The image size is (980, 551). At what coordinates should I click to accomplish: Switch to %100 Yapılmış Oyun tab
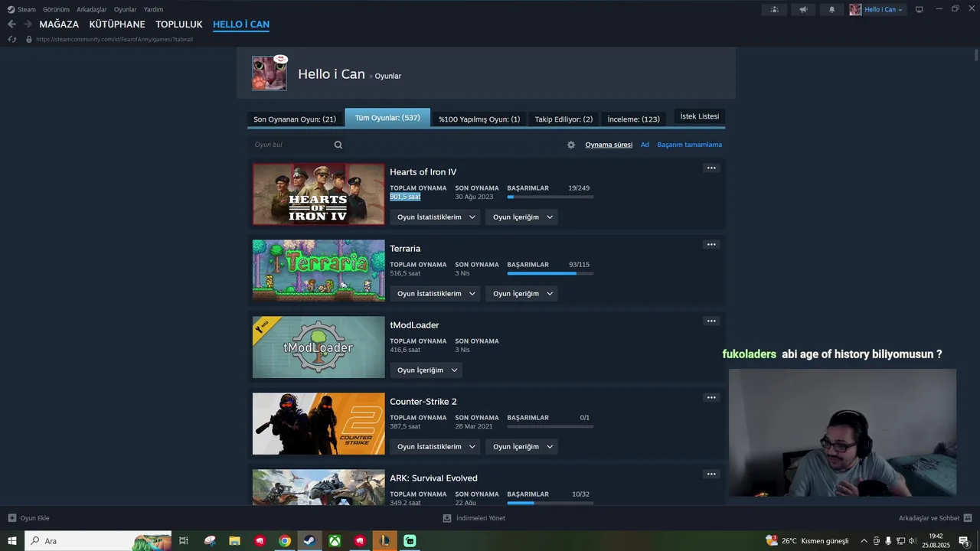[x=479, y=119]
